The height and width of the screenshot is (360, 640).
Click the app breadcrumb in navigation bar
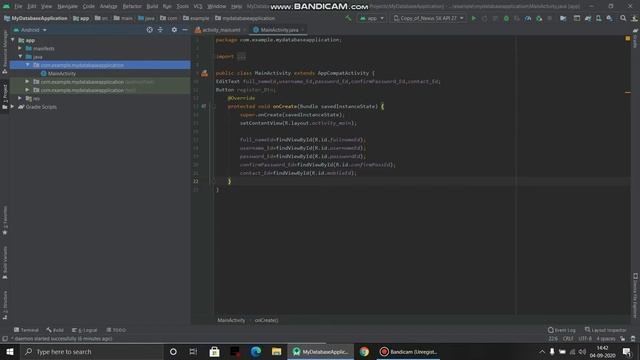click(81, 18)
